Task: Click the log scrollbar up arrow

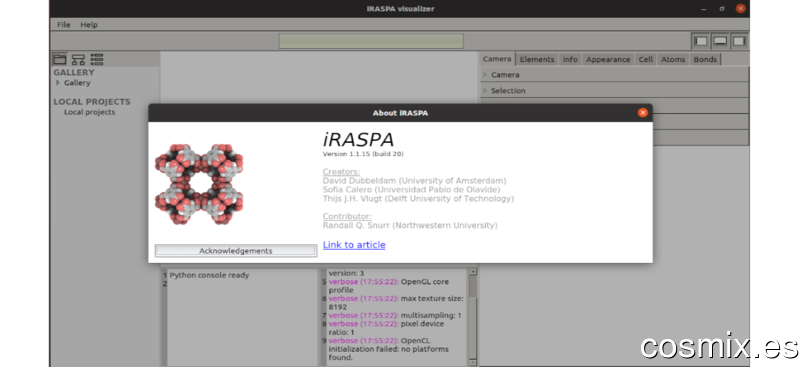Action: pyautogui.click(x=472, y=272)
